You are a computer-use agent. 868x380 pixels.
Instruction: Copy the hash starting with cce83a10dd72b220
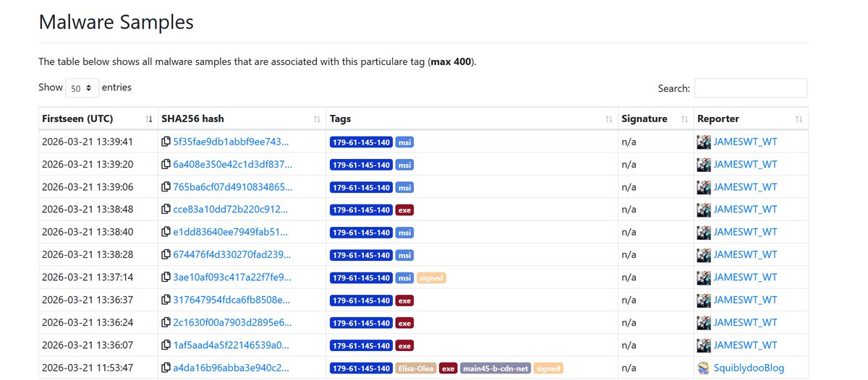coord(166,210)
